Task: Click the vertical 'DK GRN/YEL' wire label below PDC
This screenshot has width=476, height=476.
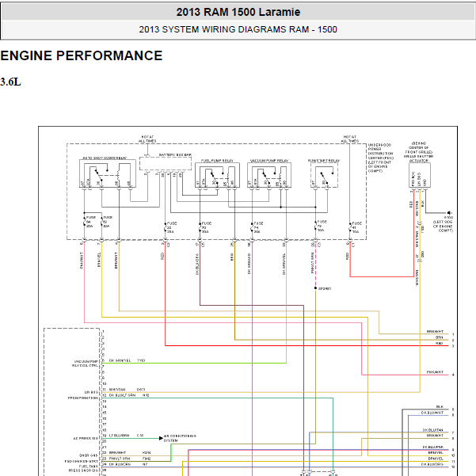Action: (x=284, y=264)
